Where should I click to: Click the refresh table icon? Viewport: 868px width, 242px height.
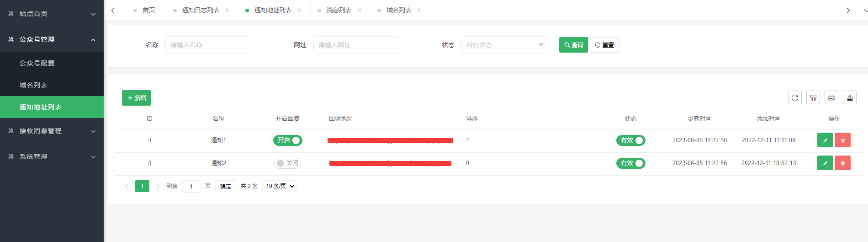tap(795, 97)
